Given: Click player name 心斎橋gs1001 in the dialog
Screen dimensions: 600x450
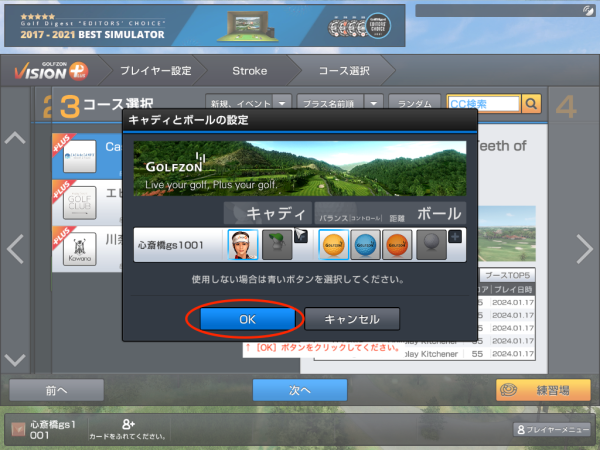Looking at the screenshot, I should pyautogui.click(x=170, y=245).
